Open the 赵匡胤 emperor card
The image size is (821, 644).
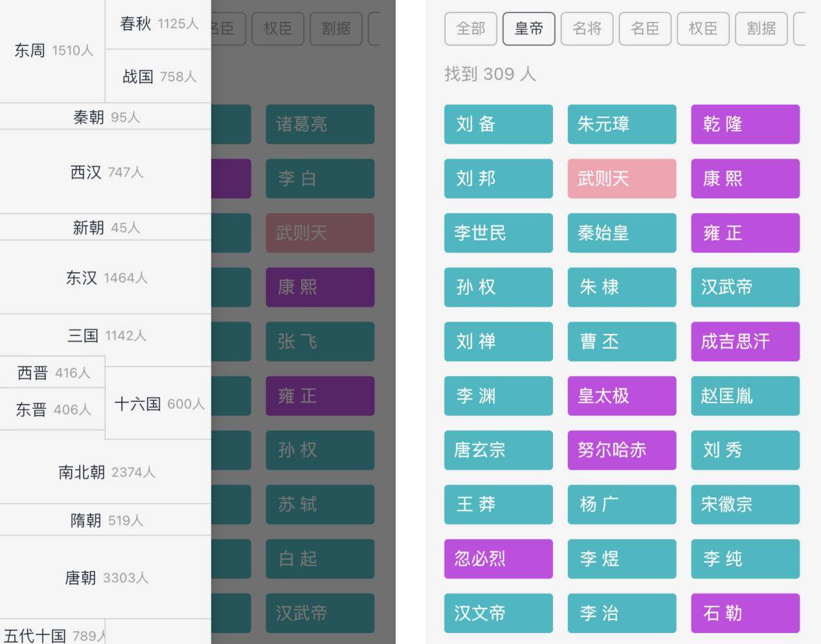pyautogui.click(x=745, y=396)
